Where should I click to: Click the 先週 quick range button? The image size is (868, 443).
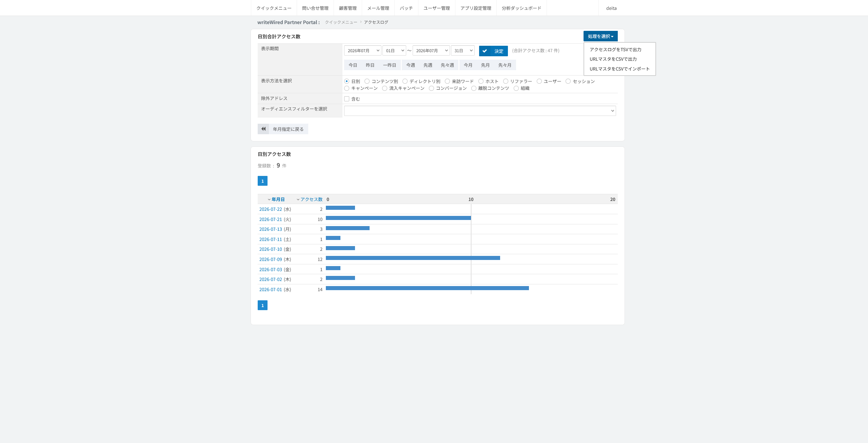click(428, 65)
